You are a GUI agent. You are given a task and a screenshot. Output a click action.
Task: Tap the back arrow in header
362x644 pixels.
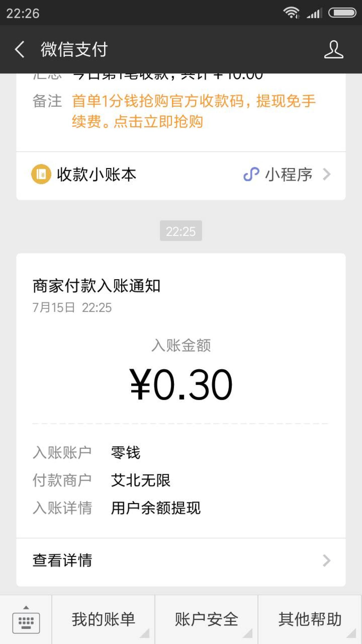[20, 50]
